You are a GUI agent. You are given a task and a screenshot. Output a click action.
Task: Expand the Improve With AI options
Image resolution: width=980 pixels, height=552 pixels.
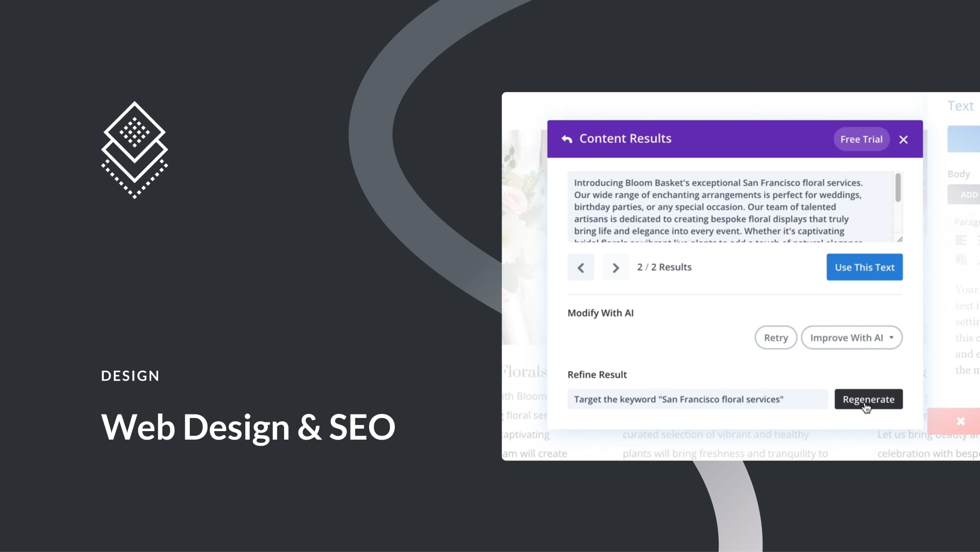(891, 337)
